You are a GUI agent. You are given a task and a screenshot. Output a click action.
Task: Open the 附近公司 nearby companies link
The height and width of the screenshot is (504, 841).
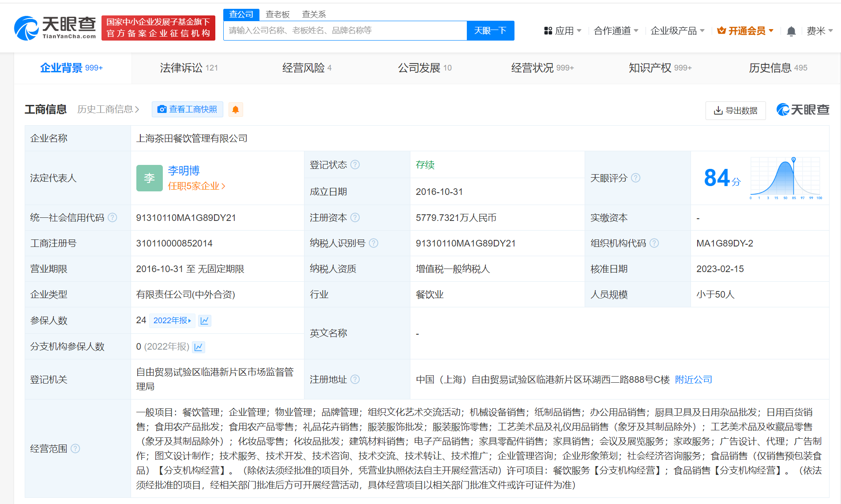click(x=693, y=379)
